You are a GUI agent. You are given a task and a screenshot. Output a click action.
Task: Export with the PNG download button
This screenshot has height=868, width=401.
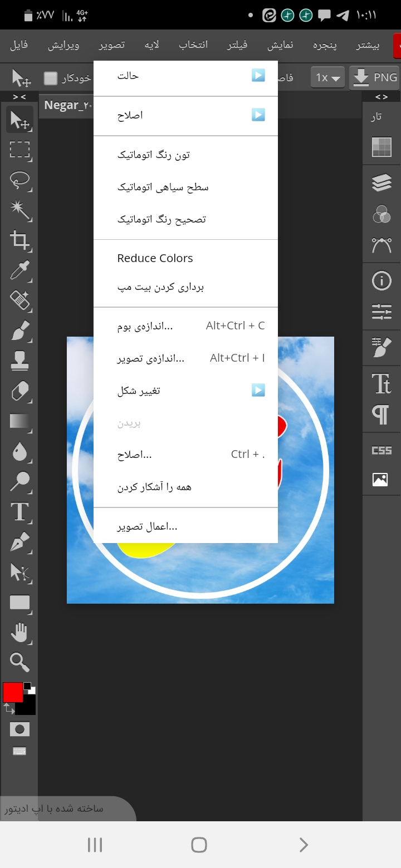tap(375, 77)
